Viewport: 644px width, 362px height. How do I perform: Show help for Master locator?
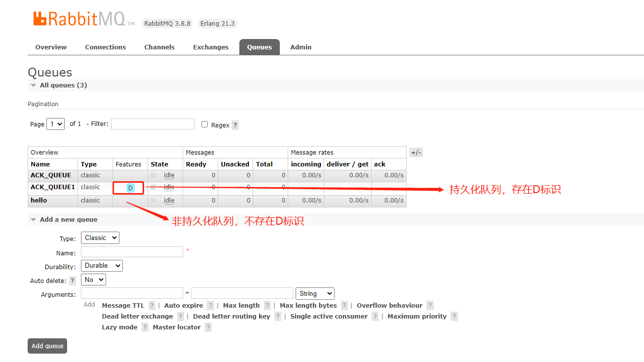point(208,327)
